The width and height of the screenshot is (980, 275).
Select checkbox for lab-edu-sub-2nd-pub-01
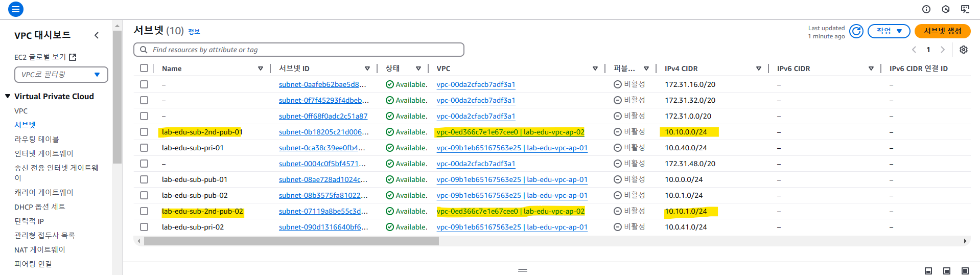coord(144,132)
